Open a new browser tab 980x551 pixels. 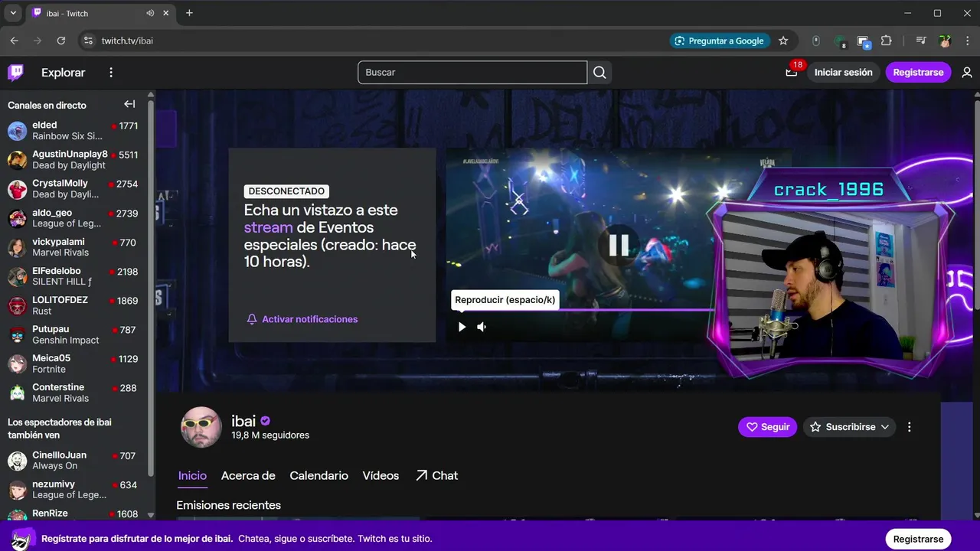(x=189, y=13)
